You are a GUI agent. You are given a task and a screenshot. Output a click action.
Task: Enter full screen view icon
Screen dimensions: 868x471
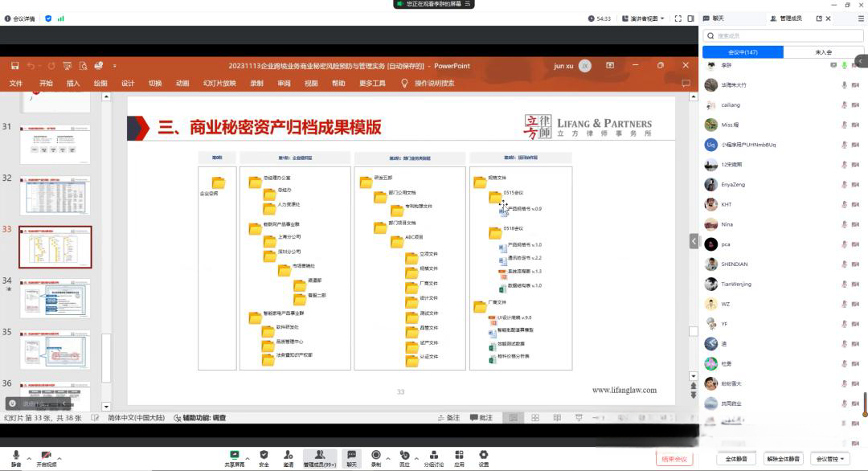[678, 18]
